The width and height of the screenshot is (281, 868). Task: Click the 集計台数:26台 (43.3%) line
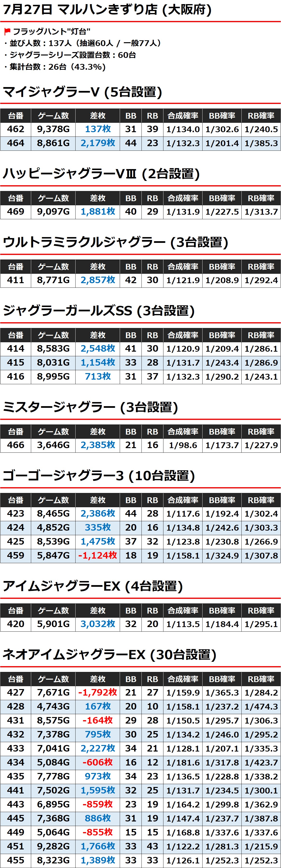point(55,67)
